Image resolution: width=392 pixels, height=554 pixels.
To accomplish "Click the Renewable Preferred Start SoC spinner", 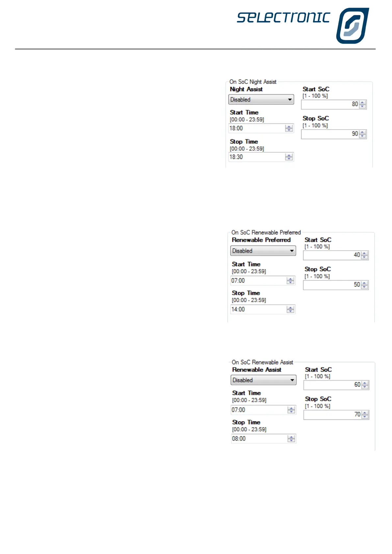I will 364,255.
